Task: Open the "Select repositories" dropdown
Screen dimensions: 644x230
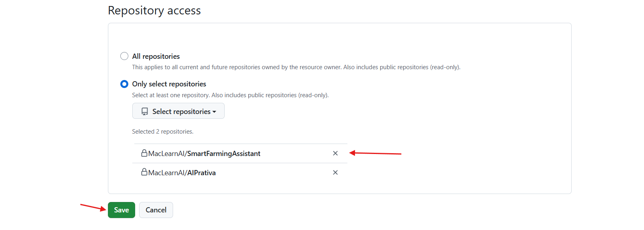Action: pos(178,111)
